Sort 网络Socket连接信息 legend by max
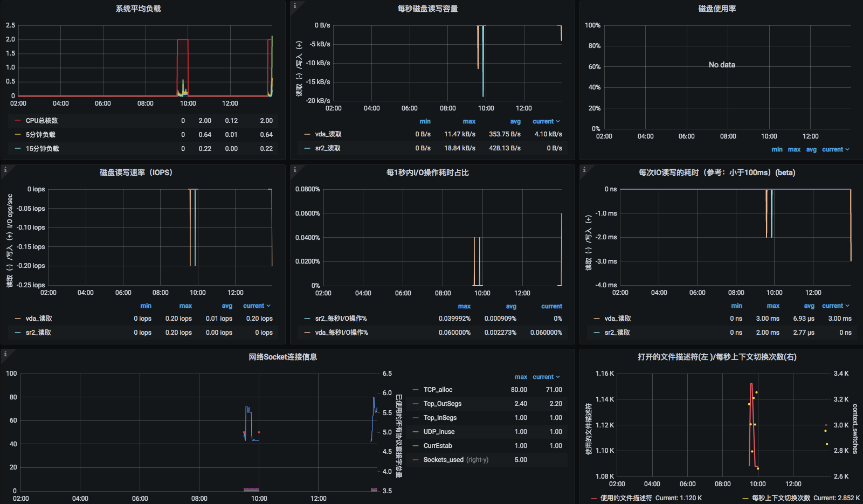 [521, 377]
